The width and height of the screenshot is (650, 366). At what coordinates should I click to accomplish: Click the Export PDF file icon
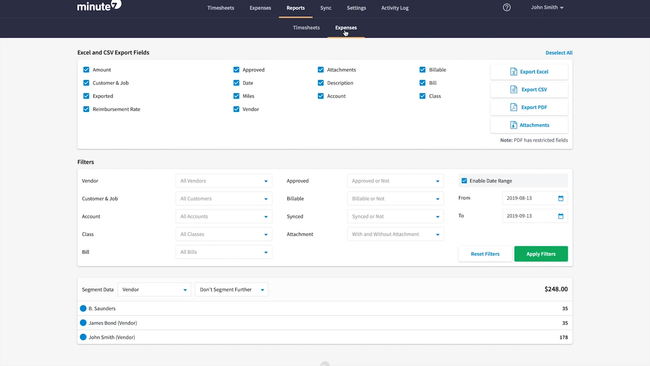(x=513, y=107)
